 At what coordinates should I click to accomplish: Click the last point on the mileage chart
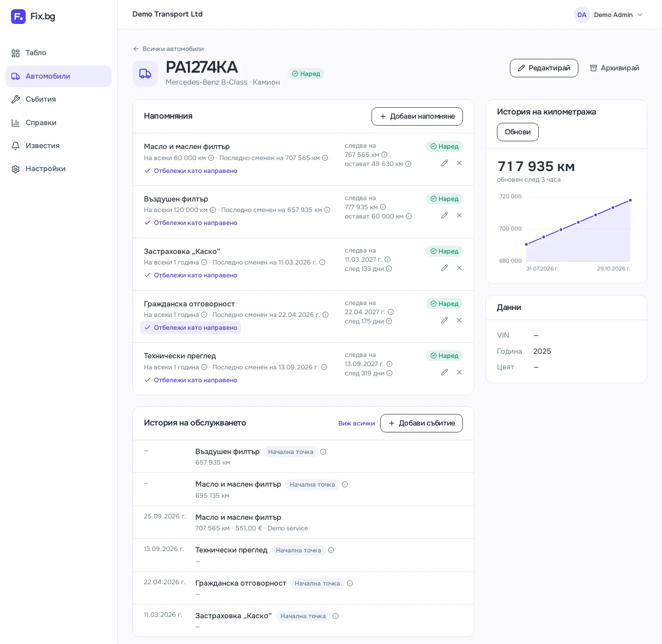pos(630,200)
